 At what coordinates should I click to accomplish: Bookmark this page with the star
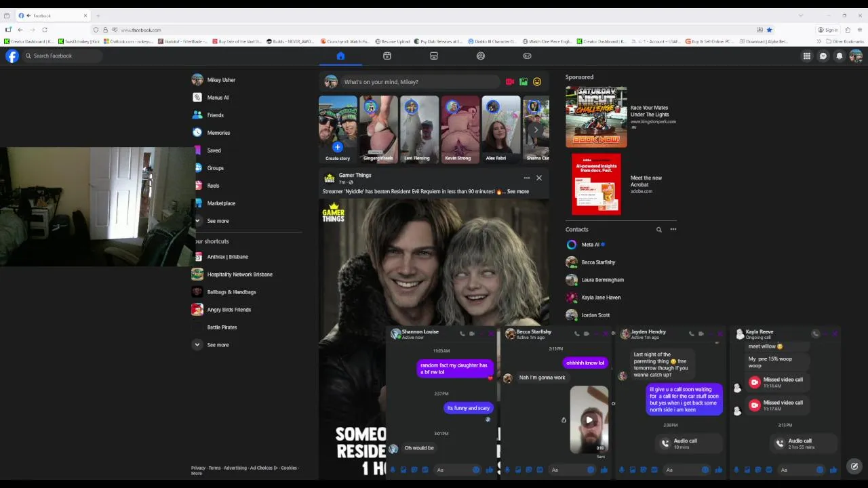(x=769, y=30)
